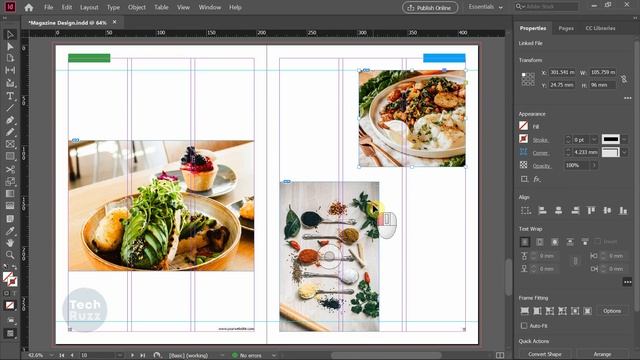
Task: Open the preflight No errors dropdown
Action: (274, 355)
